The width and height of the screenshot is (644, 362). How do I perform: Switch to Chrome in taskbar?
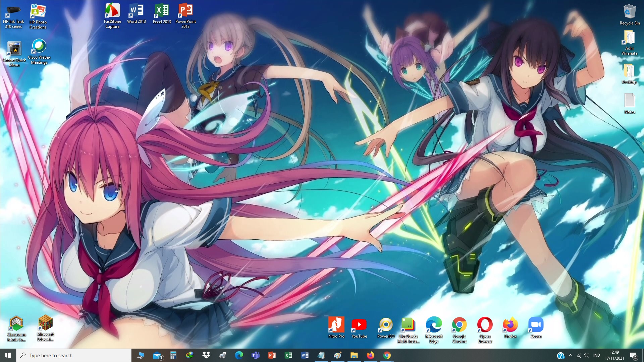click(387, 355)
